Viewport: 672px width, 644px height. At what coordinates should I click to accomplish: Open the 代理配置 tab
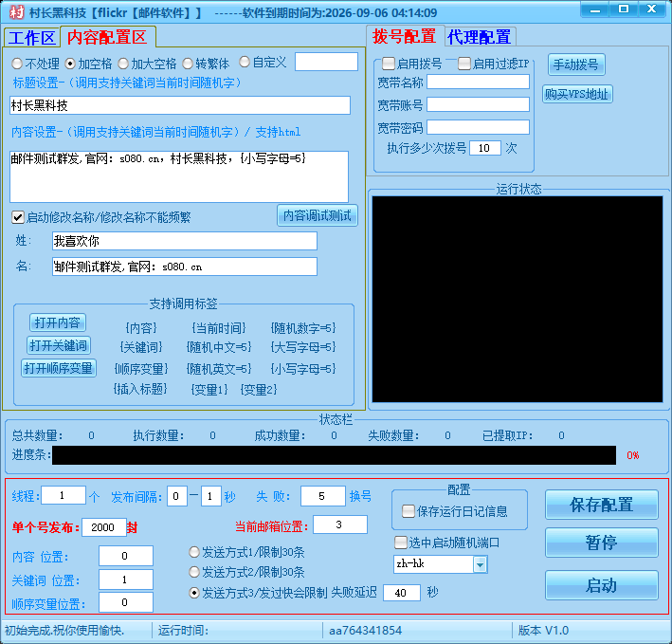[x=479, y=37]
